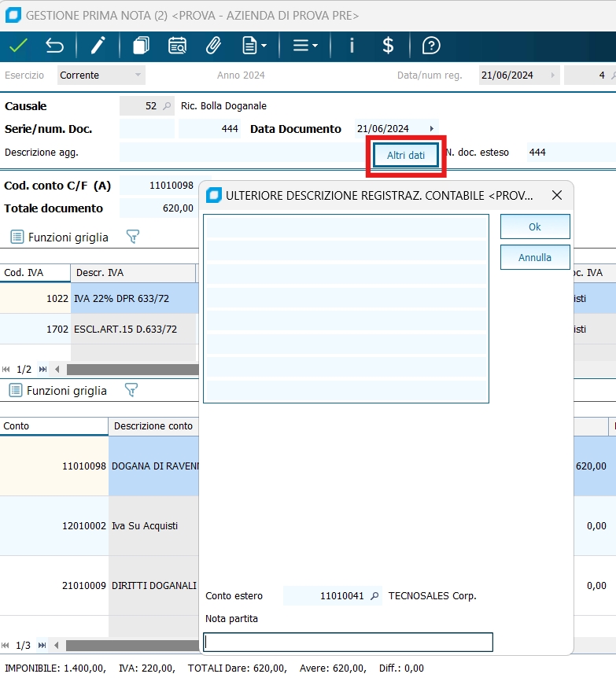Screen dimensions: 616x696
Task: Open the hamburger menu dropdown in toolbar
Action: 305,46
